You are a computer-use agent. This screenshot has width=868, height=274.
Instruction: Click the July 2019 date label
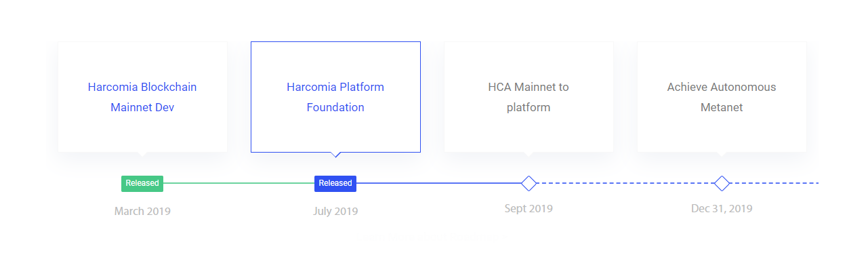pos(335,211)
